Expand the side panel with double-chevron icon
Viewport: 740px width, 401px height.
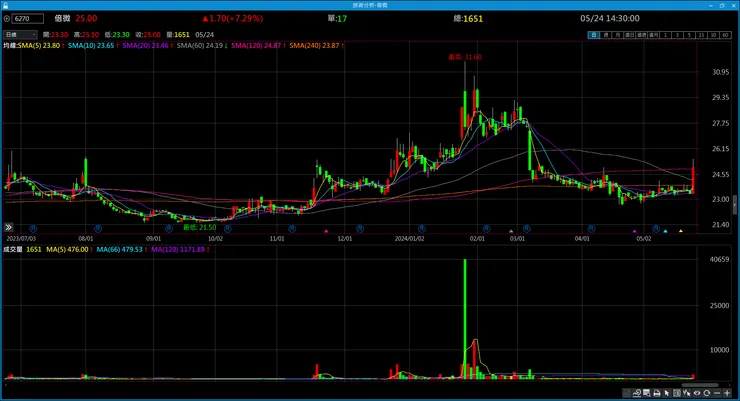coord(8,227)
